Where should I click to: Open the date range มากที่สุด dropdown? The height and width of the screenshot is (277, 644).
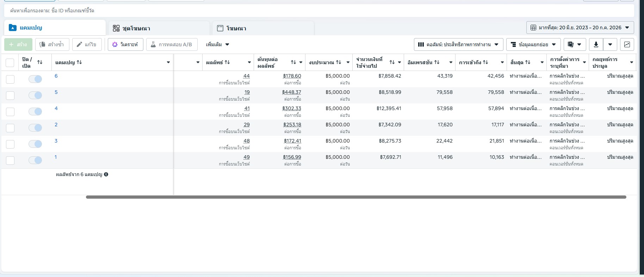tap(580, 28)
